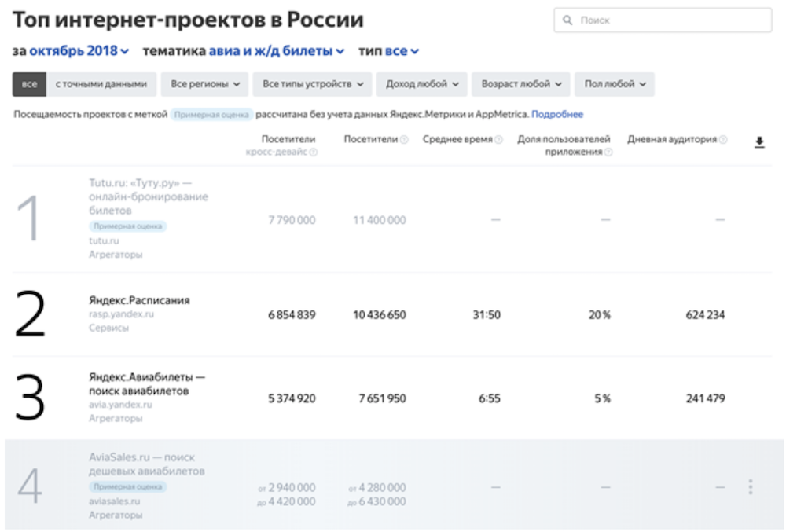Click «Агрегаторы» category under avia.yandex.ru
The height and width of the screenshot is (532, 786).
116,418
